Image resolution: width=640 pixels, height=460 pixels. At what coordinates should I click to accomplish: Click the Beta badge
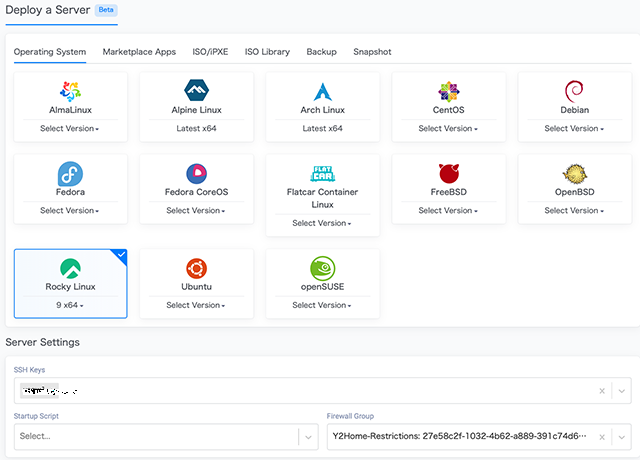tap(106, 10)
